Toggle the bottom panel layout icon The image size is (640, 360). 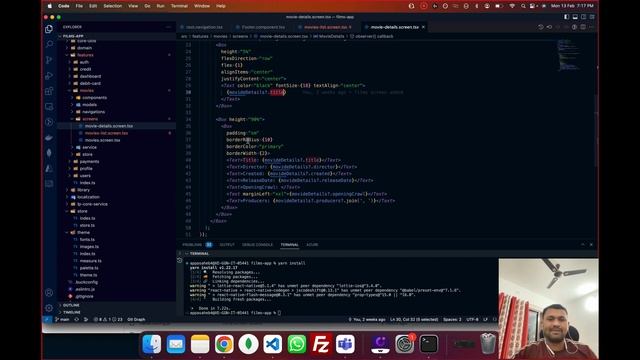pyautogui.click(x=575, y=17)
